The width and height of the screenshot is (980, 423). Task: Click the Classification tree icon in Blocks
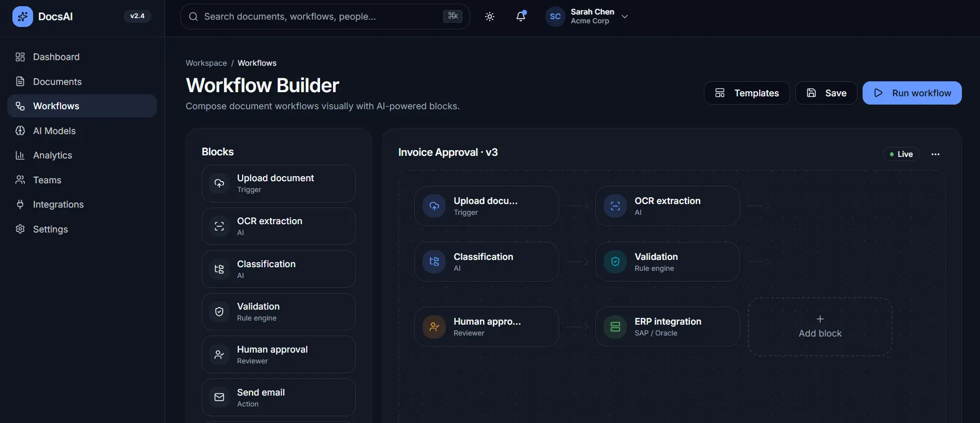tap(219, 269)
